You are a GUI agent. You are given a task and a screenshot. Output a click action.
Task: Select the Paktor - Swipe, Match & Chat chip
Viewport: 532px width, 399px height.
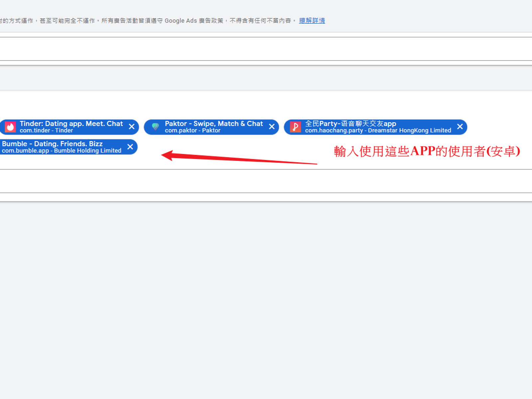pos(211,127)
